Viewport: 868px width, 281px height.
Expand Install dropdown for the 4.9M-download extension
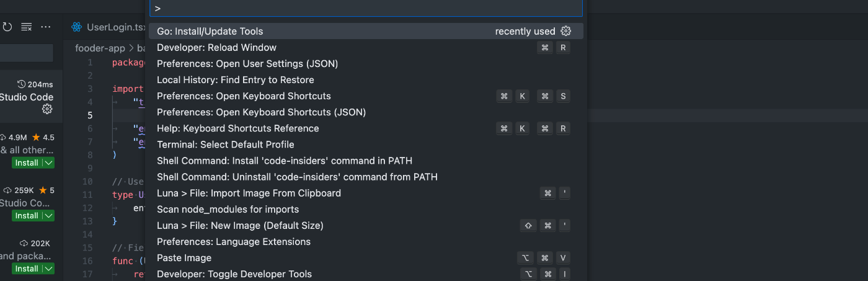48,163
